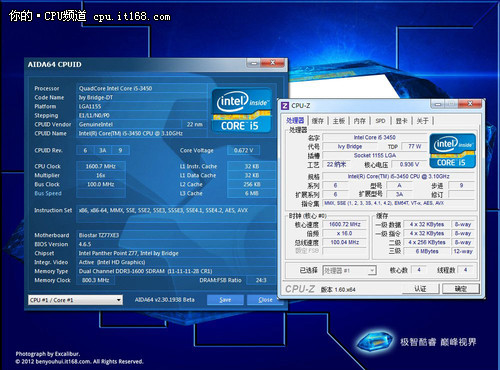
Task: Minimize the CPU-Z window
Action: 438,104
